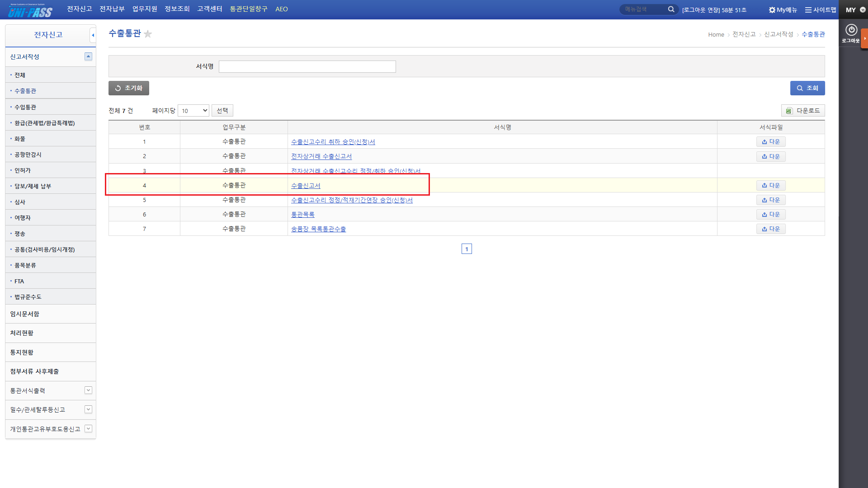Expand the MY dropdown arrow
Viewport: 868px width, 488px height.
pos(863,10)
